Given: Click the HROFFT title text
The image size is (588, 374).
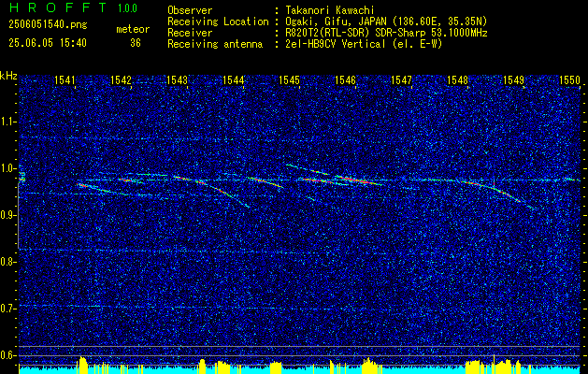Looking at the screenshot, I should tap(58, 7).
